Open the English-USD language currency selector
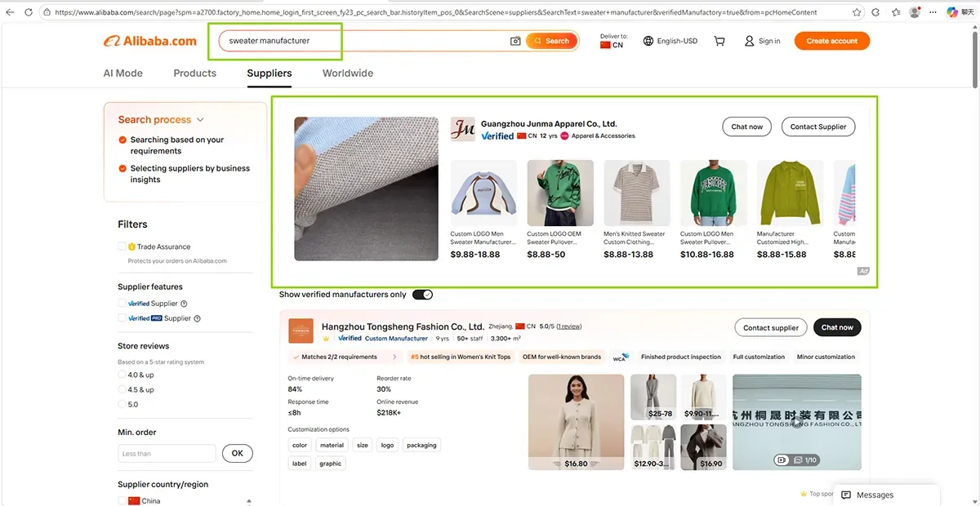Screen dimensions: 980x506 pyautogui.click(x=670, y=41)
